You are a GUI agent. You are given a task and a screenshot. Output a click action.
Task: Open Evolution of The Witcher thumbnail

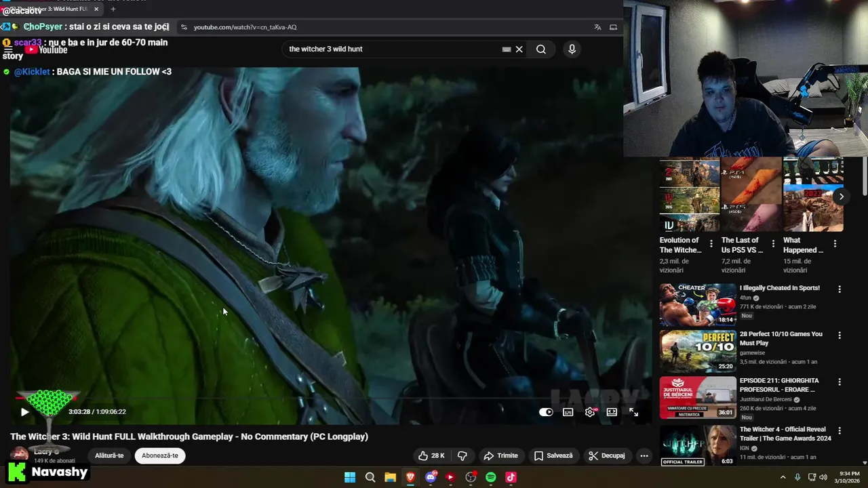(690, 195)
